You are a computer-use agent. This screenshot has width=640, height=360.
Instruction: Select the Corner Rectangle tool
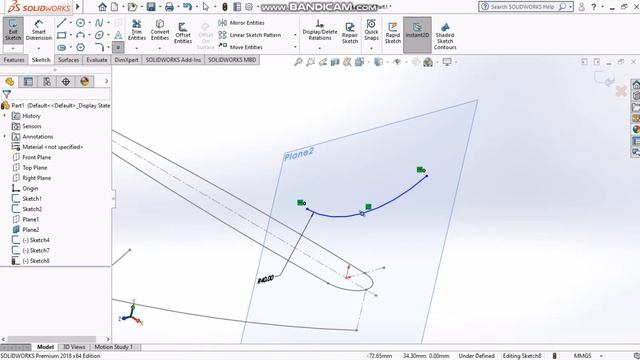[61, 35]
